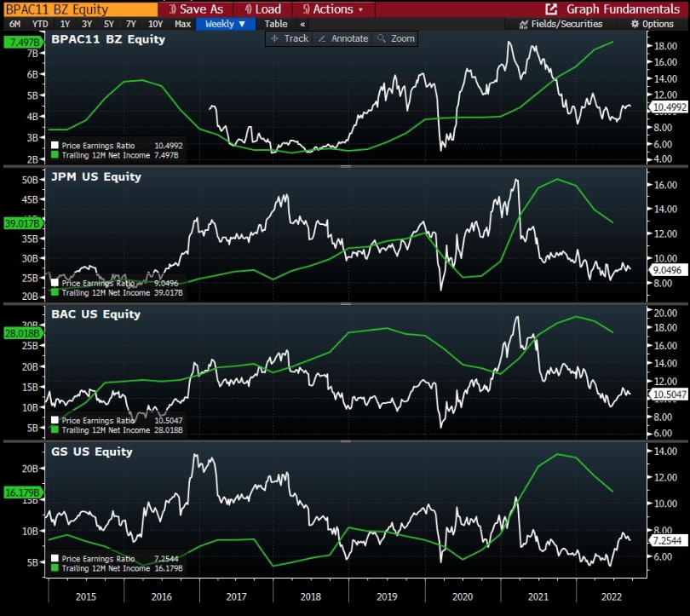
Task: Click the Track crosshair icon
Action: 274,38
